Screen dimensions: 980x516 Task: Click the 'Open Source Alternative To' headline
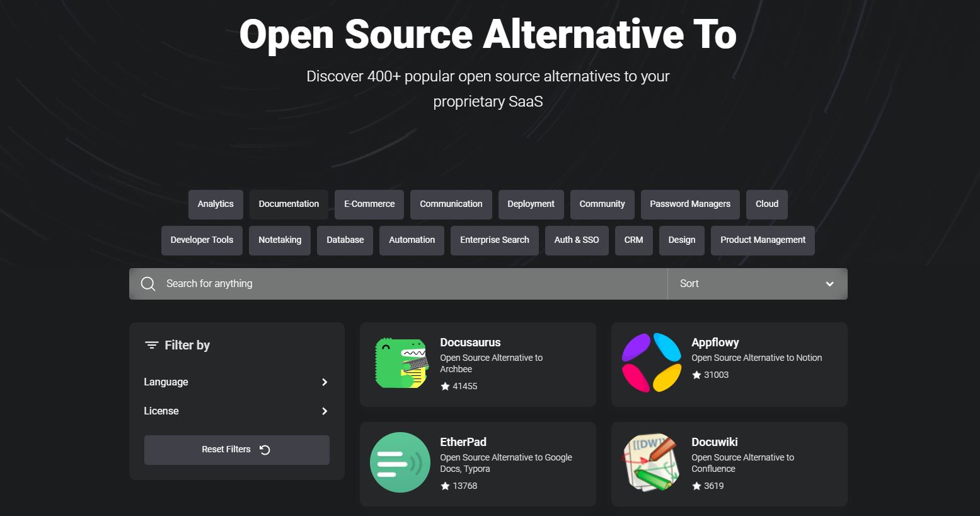coord(488,34)
